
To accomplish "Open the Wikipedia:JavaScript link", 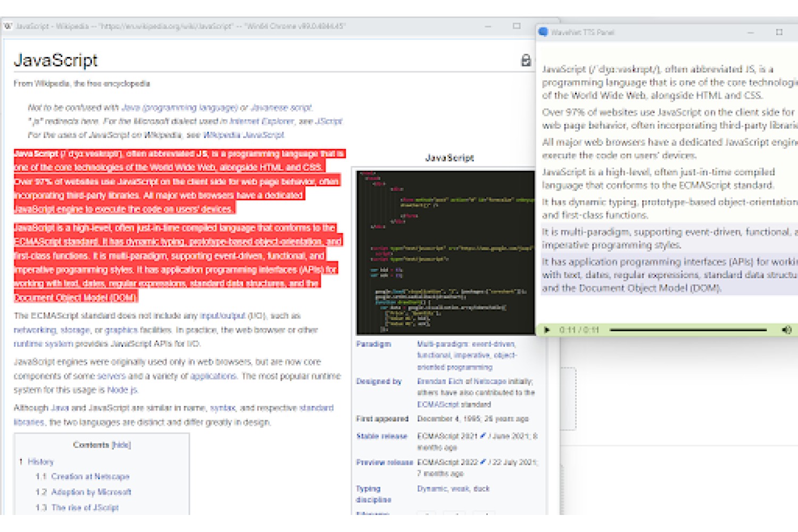I will tap(244, 135).
